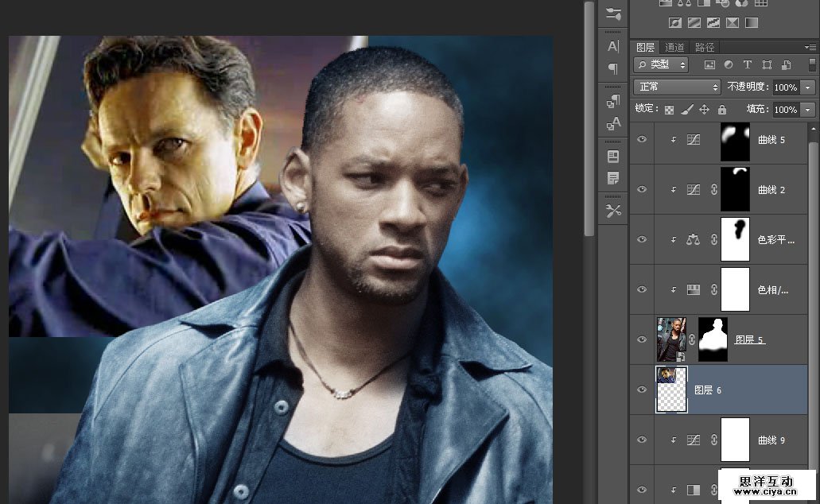Hide the 图层 5 layer eye

pyautogui.click(x=642, y=339)
